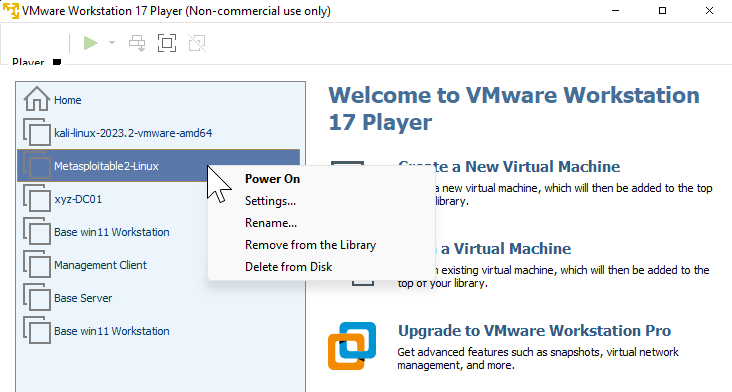Select the Metasploitable2-Linux entry
732x392 pixels.
point(158,166)
